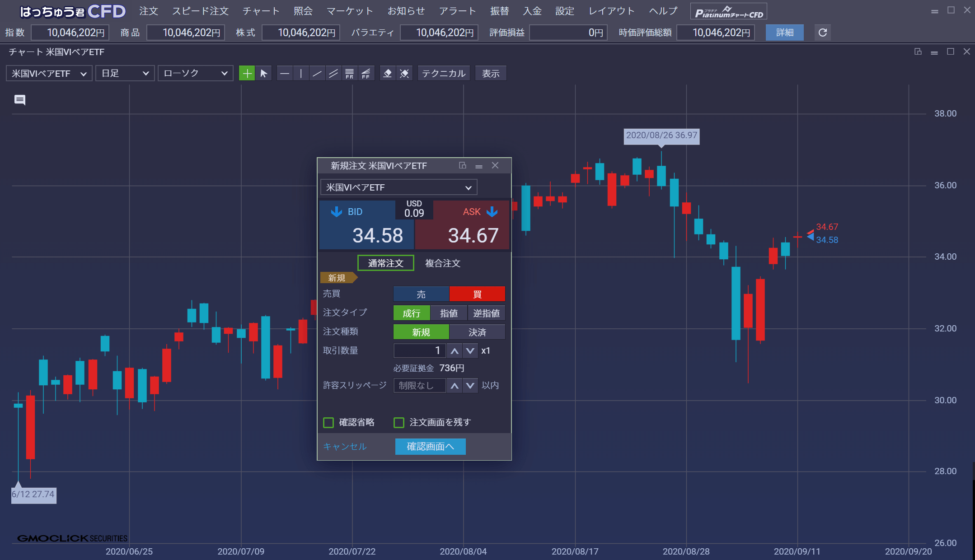Screen dimensions: 975x560
Task: Pop out the new order dialog
Action: pos(463,165)
